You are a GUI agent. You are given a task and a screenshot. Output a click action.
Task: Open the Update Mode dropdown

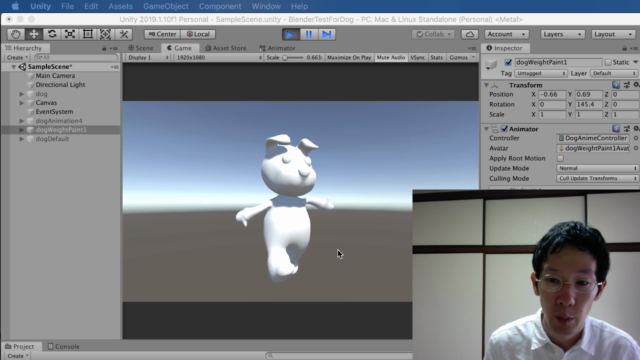[597, 168]
